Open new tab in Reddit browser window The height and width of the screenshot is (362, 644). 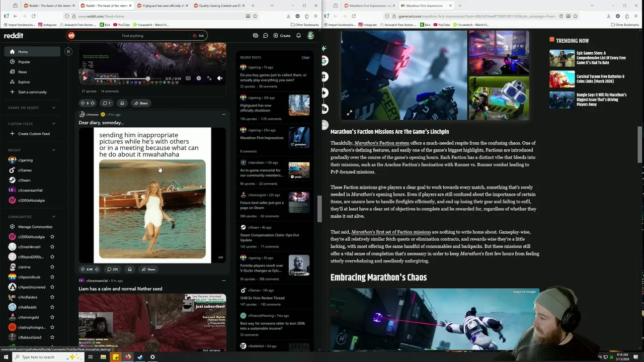point(253,6)
